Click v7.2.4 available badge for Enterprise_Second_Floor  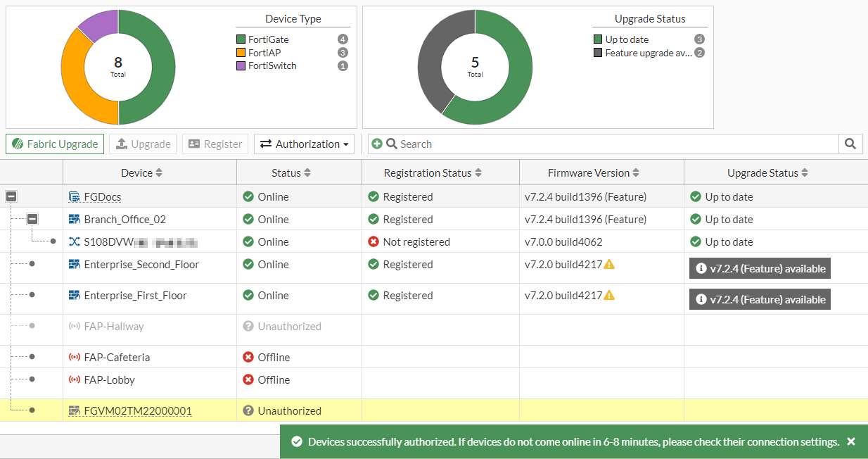click(760, 268)
